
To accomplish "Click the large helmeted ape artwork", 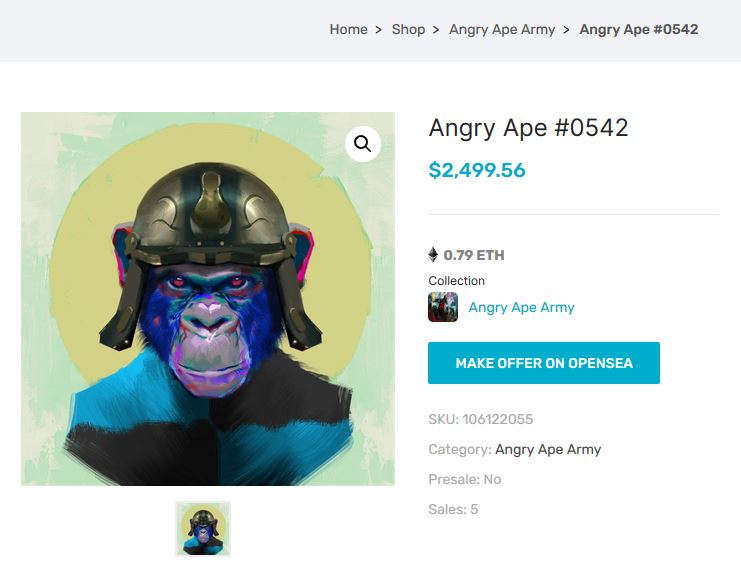I will 208,299.
